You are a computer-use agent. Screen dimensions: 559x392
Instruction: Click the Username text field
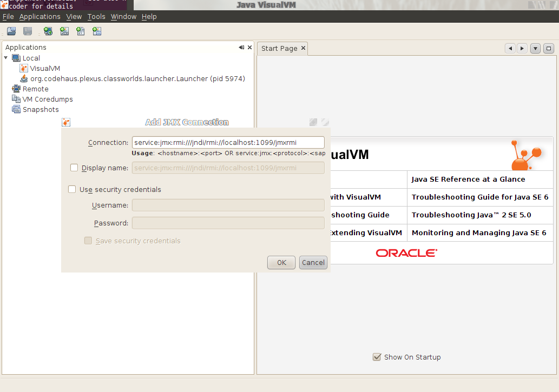tap(228, 205)
